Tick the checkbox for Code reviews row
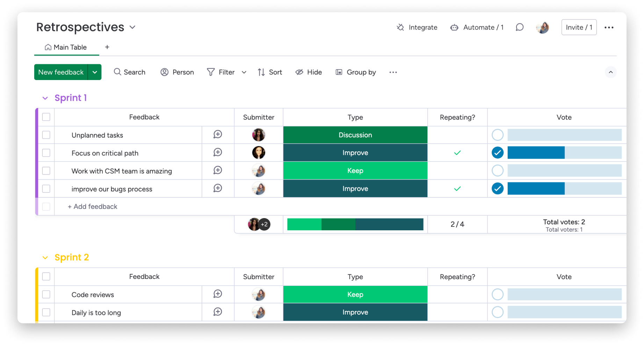 point(46,295)
